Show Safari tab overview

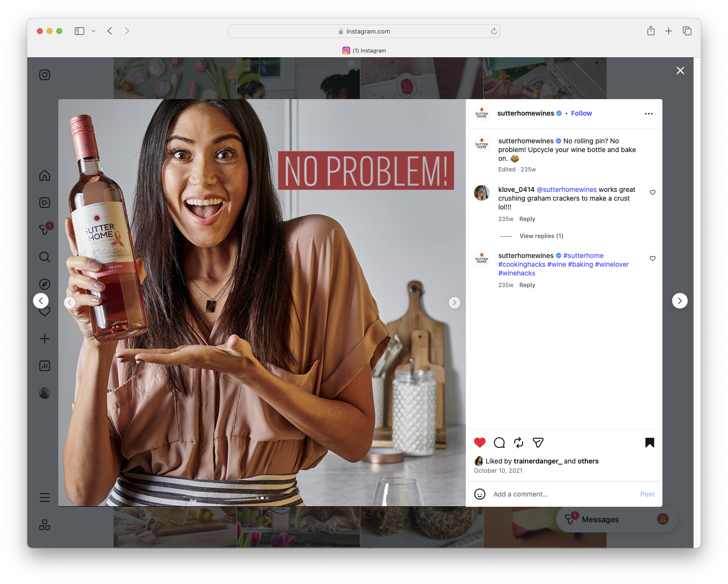tap(687, 31)
